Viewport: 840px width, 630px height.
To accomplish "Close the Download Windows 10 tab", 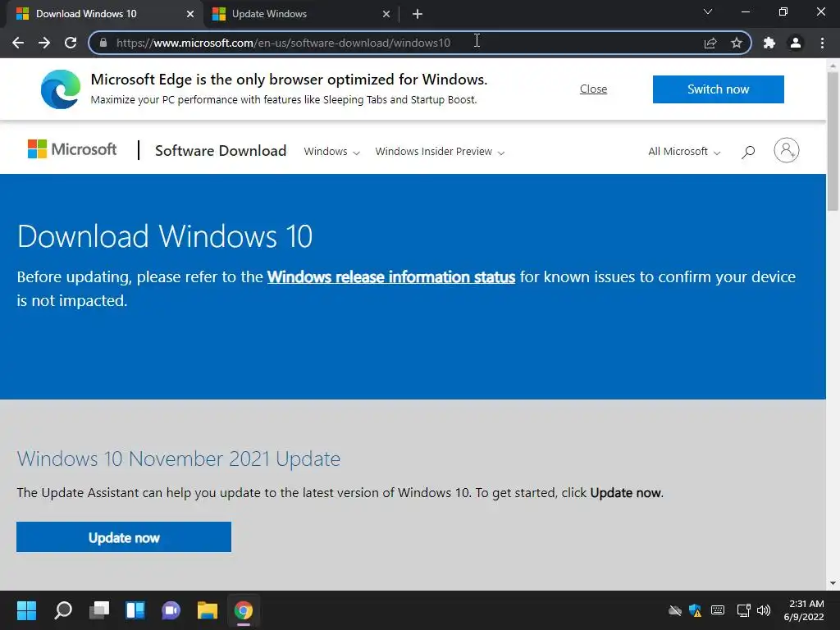I will point(190,14).
